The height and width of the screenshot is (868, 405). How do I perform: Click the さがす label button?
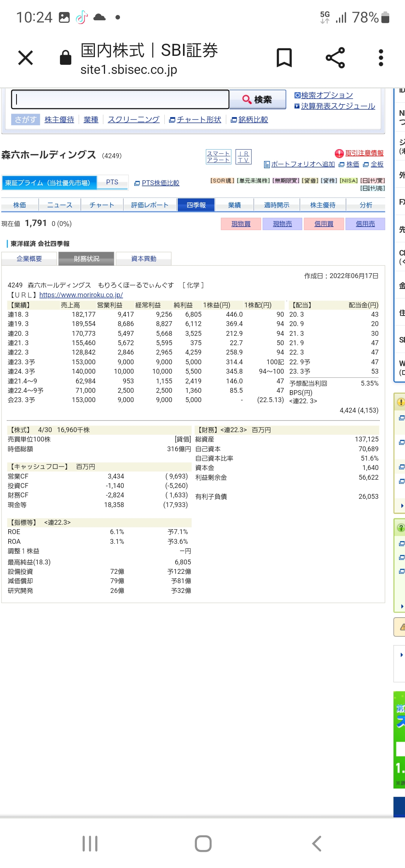coord(25,120)
